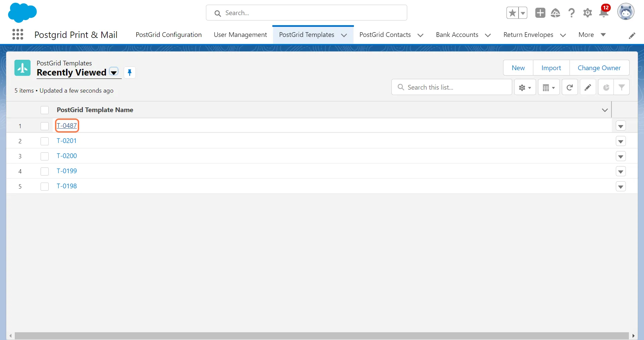Tick the checkbox for row T-0201

coord(45,141)
